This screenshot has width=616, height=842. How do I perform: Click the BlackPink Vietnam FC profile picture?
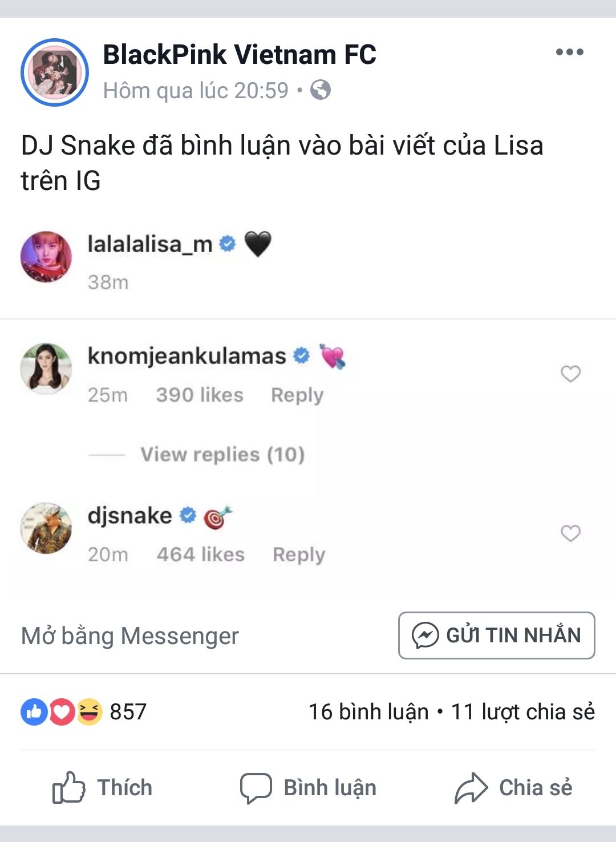click(55, 72)
